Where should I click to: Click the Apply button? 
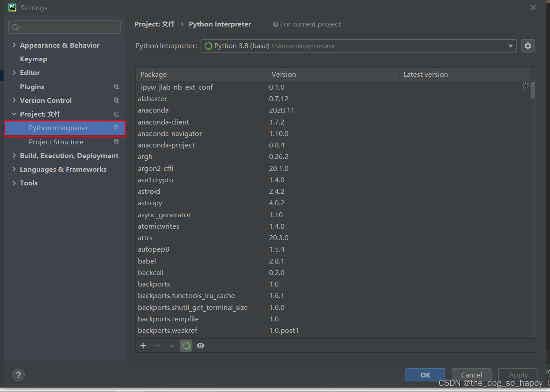coord(518,375)
